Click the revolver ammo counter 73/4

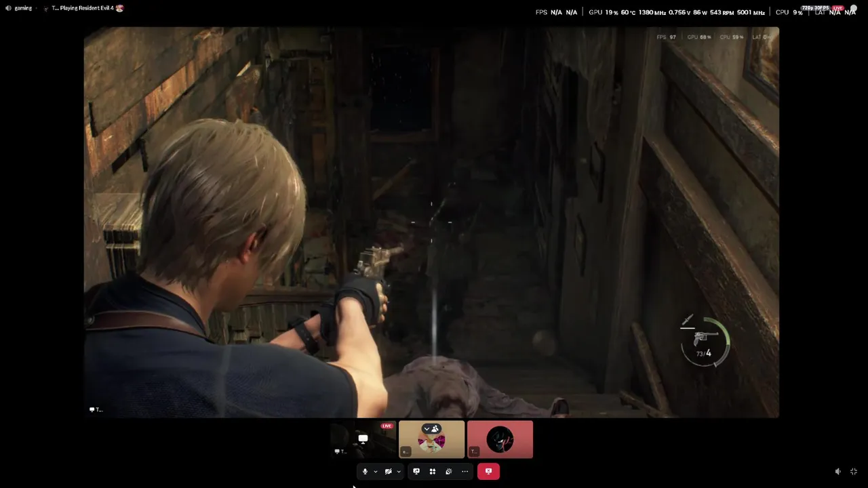tap(703, 353)
